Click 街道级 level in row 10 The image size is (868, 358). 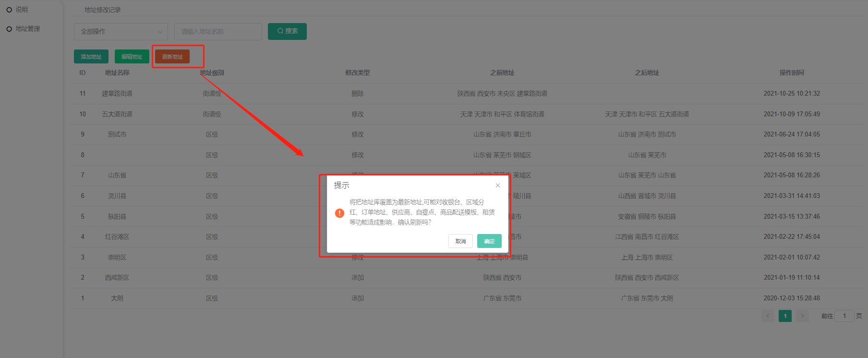coord(212,114)
